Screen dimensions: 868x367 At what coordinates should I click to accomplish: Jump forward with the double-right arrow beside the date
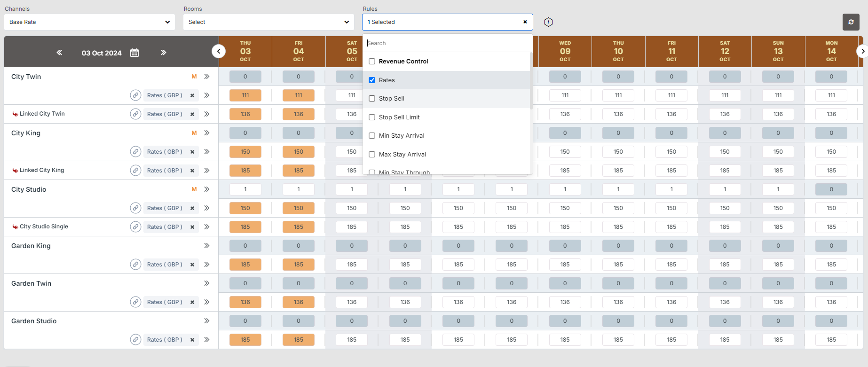coord(163,53)
